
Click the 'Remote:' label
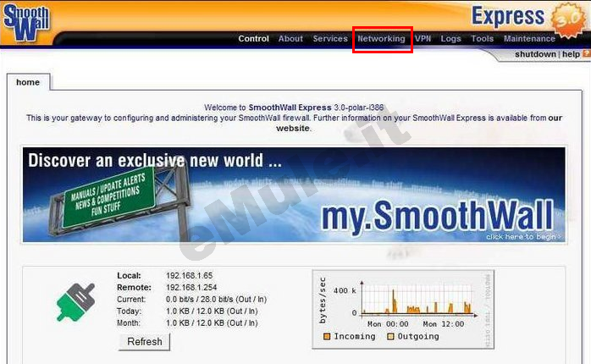tap(134, 288)
